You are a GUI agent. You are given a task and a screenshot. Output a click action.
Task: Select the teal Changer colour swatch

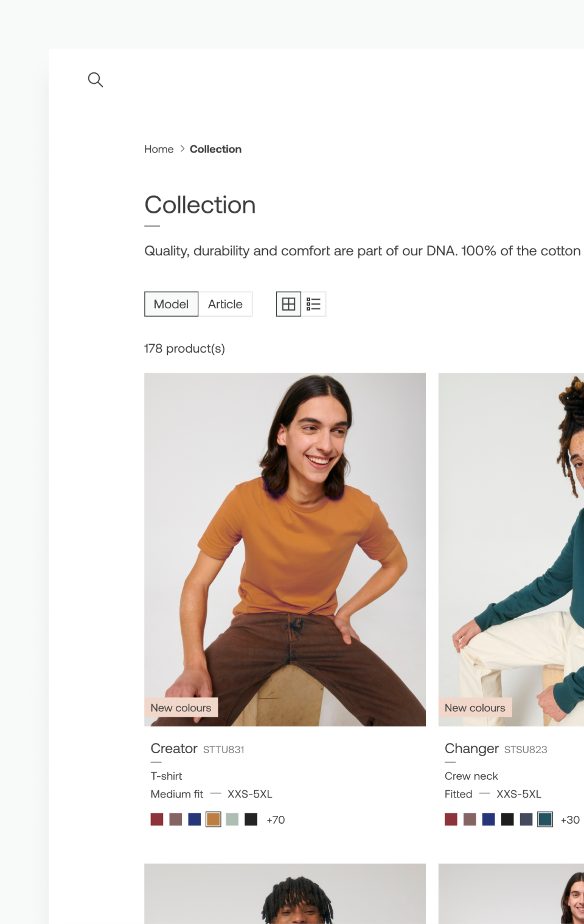(545, 819)
